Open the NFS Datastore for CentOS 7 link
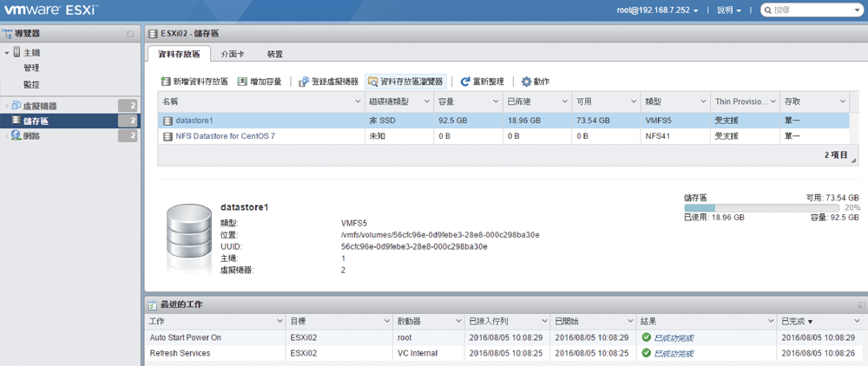 [226, 136]
